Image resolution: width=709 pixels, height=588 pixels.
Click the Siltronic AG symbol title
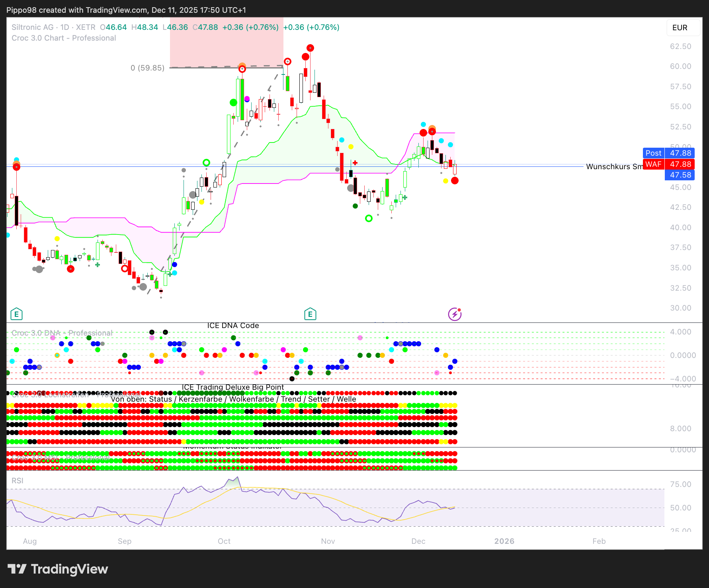coord(33,27)
